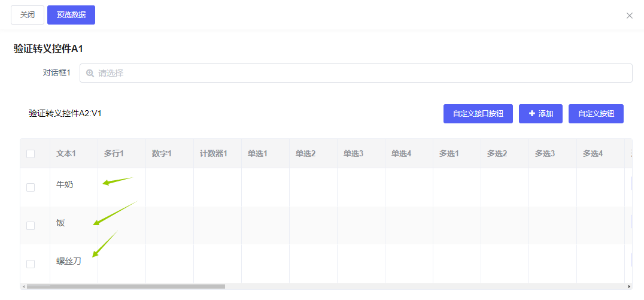This screenshot has width=644, height=300.
Task: Click the 螺丝刀 text cell
Action: click(69, 261)
